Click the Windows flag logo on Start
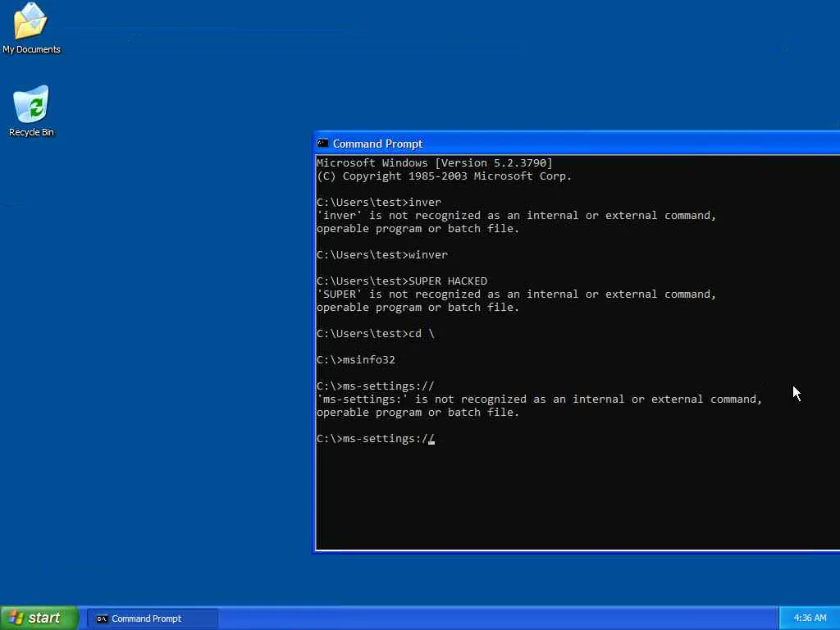The image size is (840, 630). 16,618
